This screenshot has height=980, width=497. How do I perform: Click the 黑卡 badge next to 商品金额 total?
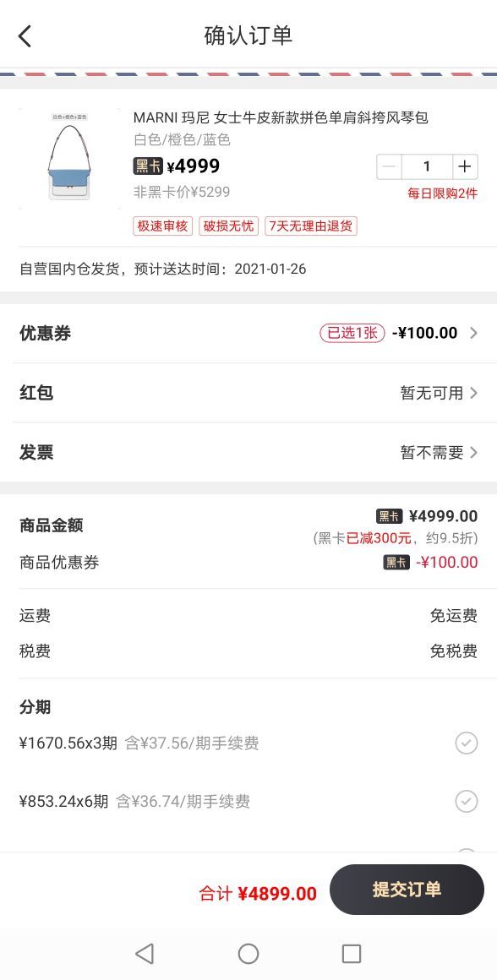pyautogui.click(x=390, y=516)
